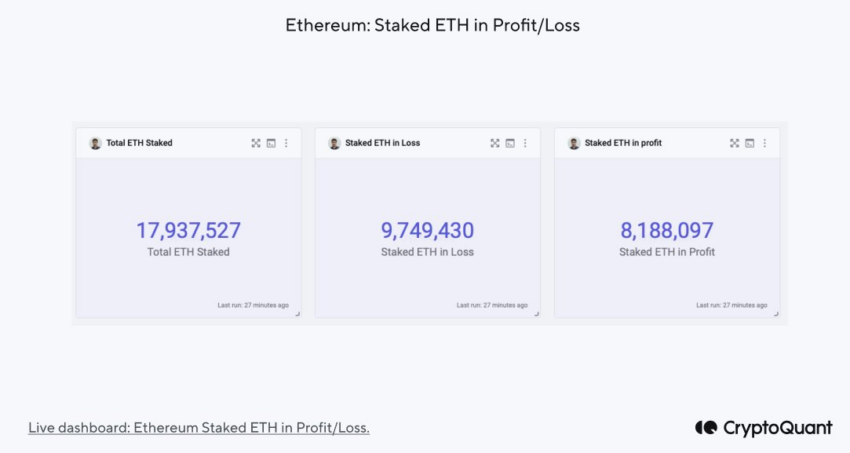Click author avatar on Total ETH Staked widget

(95, 143)
